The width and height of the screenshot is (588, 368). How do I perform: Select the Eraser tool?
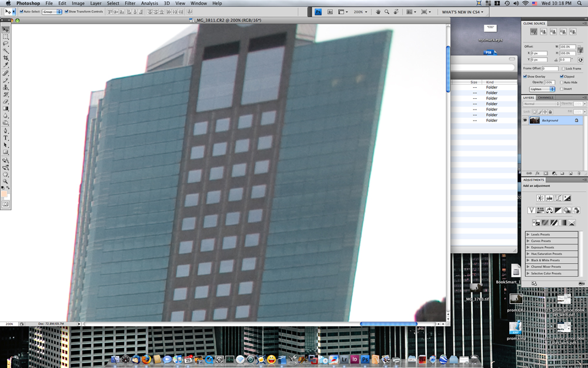click(x=6, y=101)
